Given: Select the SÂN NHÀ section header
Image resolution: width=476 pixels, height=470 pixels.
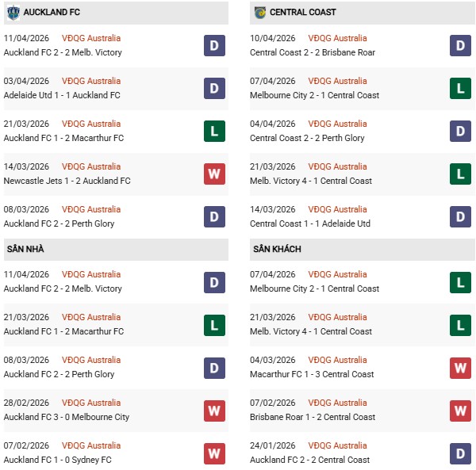Looking at the screenshot, I should tap(25, 249).
